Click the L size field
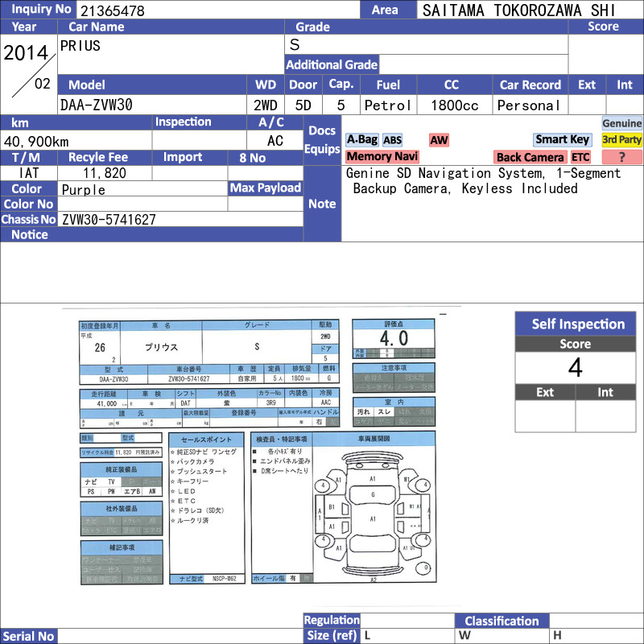 click(407, 635)
